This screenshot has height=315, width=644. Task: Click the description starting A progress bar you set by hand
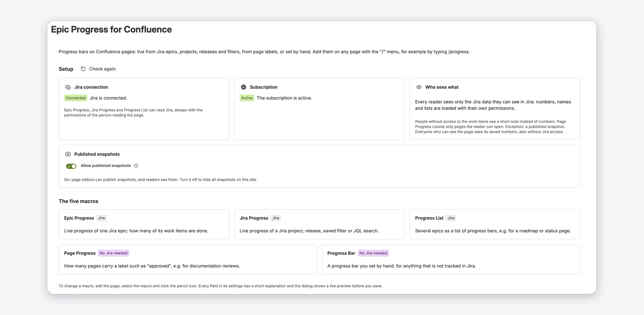tap(401, 266)
